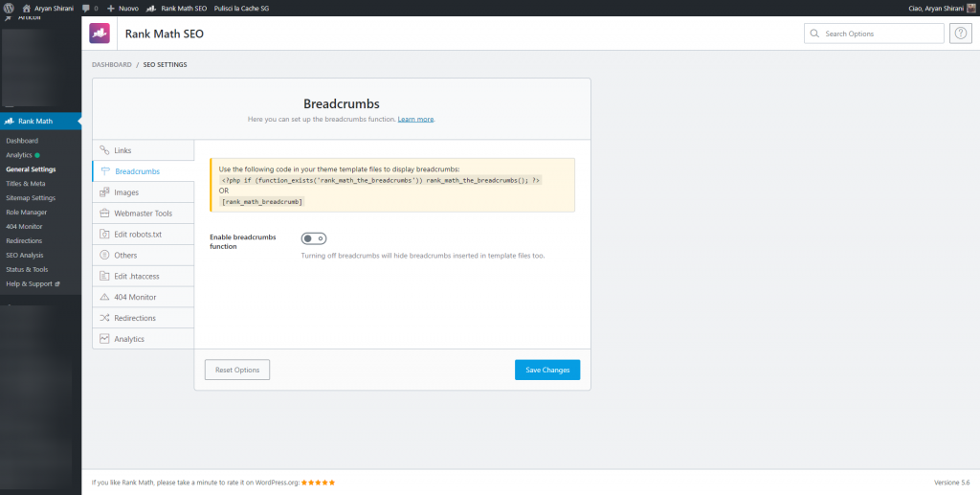
Task: Click the Webmaster Tools briefcase icon
Action: [104, 214]
